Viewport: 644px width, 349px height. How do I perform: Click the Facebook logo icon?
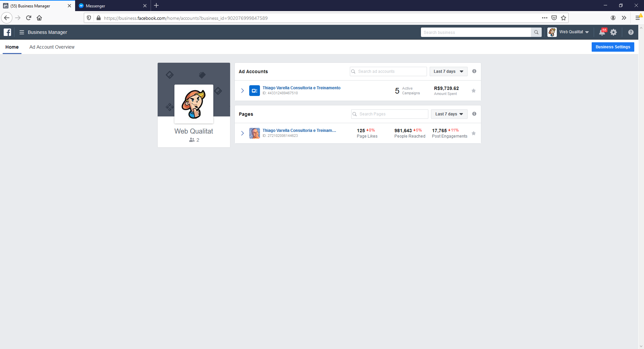click(x=7, y=32)
